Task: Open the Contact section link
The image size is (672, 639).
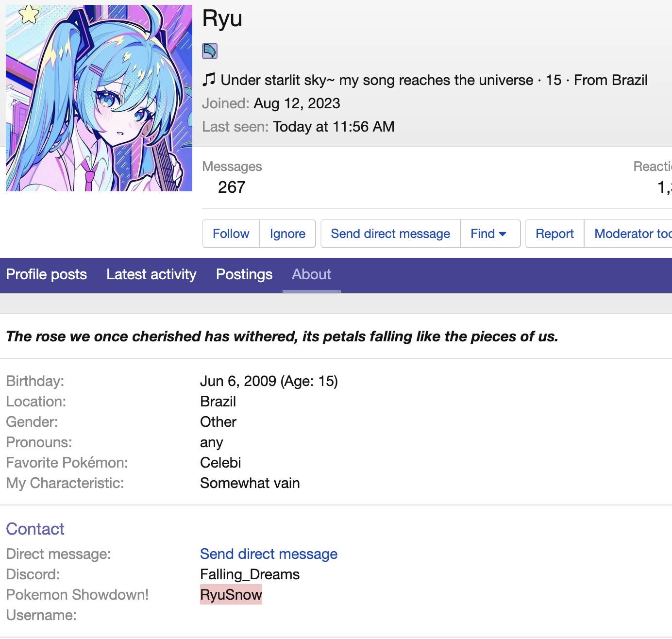Action: coord(35,529)
